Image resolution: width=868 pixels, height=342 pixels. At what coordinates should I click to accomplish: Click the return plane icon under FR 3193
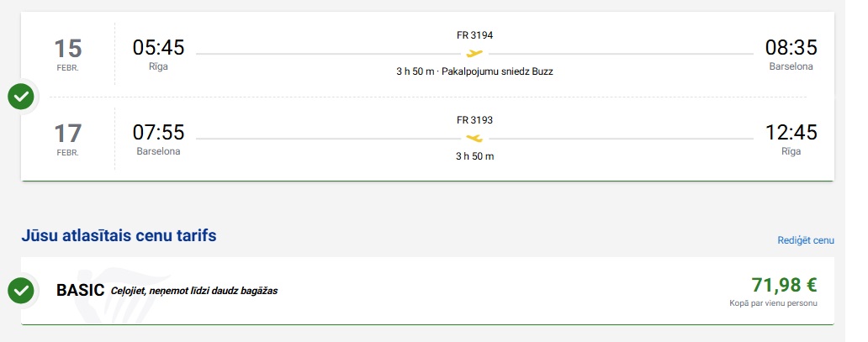click(474, 138)
